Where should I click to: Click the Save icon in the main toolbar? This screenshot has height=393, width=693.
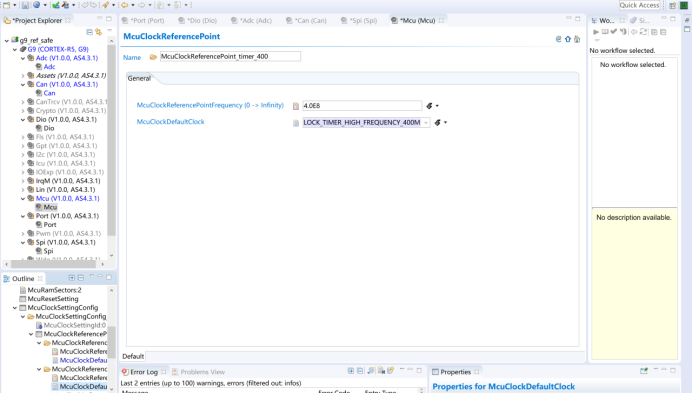point(25,5)
